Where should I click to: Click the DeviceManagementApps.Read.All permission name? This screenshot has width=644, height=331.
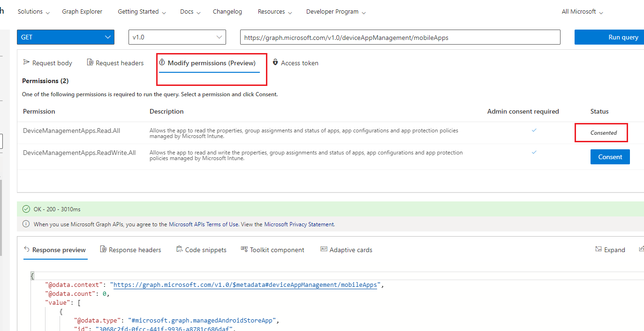pos(71,131)
